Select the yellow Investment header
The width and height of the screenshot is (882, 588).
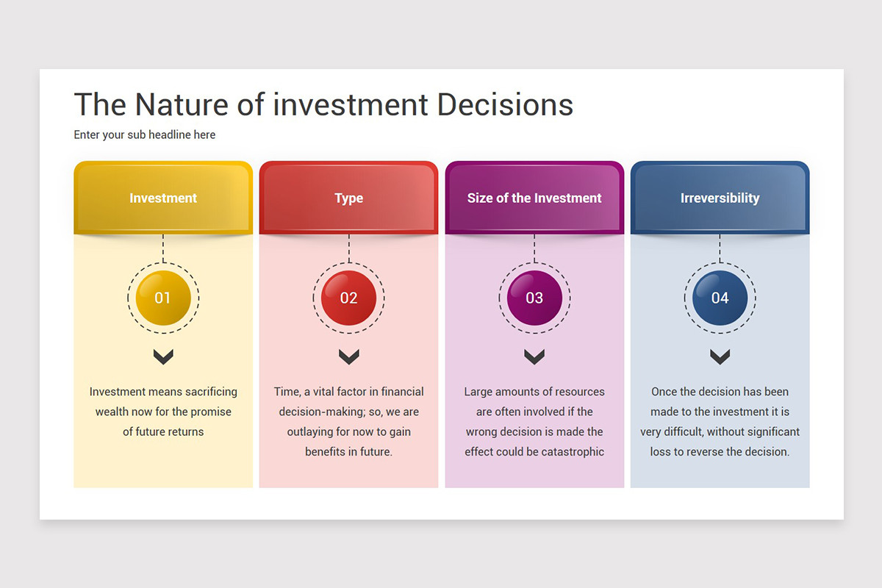click(x=163, y=198)
